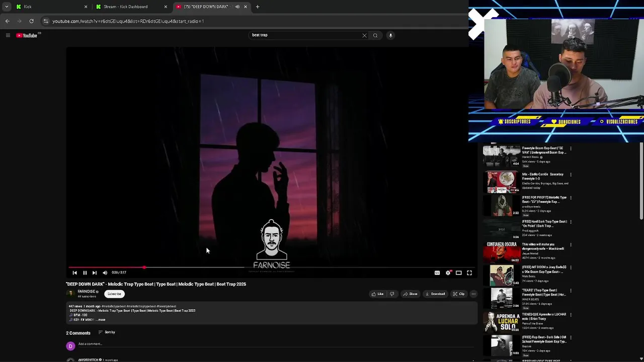Subscribe to the FARNOISE channel
The image size is (644, 362).
pyautogui.click(x=114, y=294)
